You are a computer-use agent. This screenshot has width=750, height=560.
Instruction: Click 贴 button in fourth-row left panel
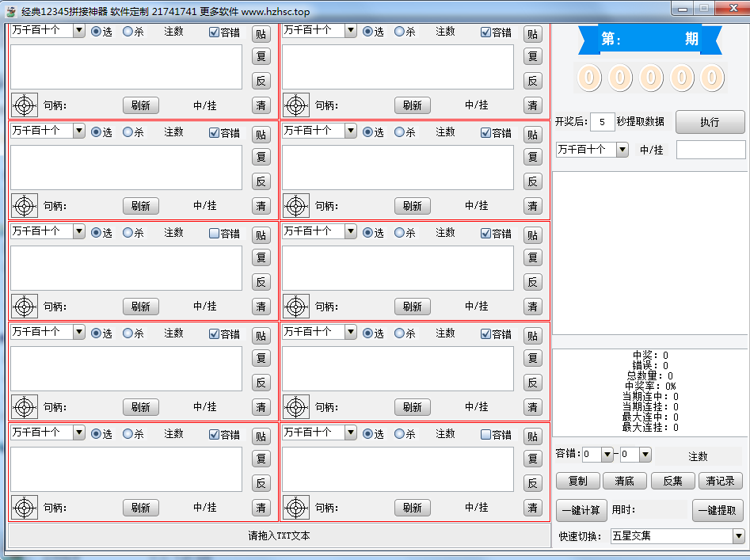261,336
